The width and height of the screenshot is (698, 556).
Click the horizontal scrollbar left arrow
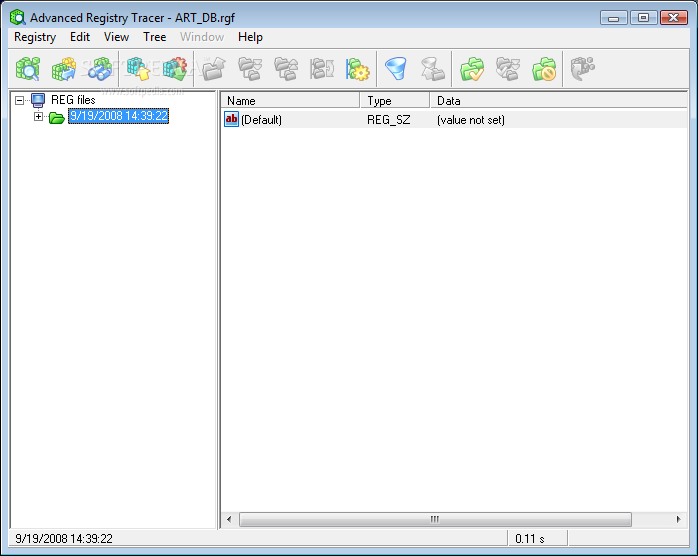229,519
